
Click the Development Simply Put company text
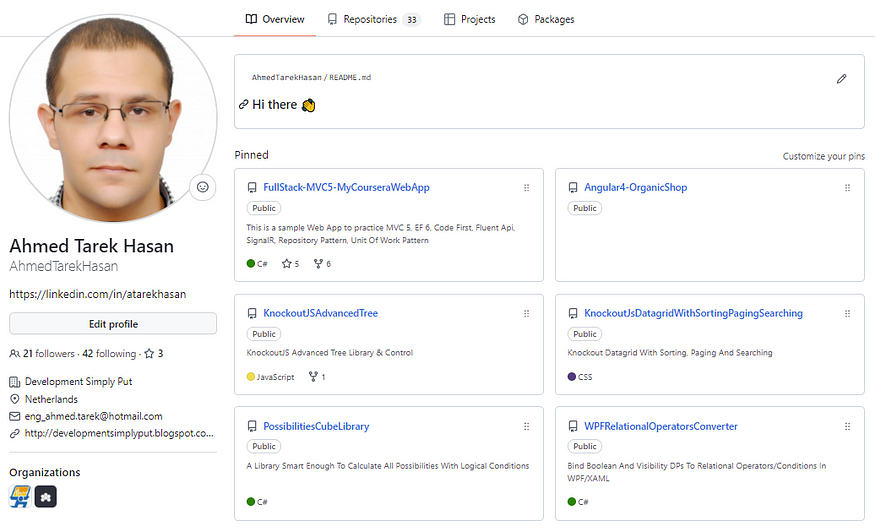coord(78,382)
